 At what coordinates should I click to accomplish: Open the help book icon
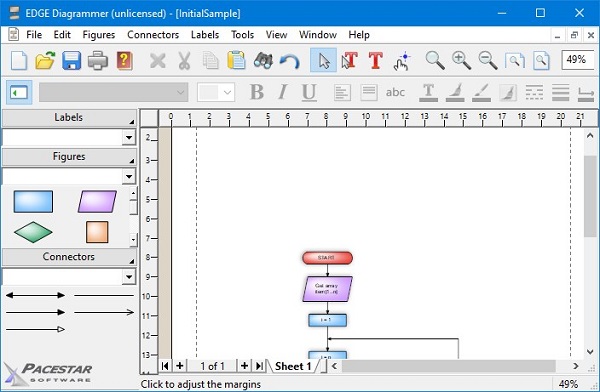pos(124,60)
